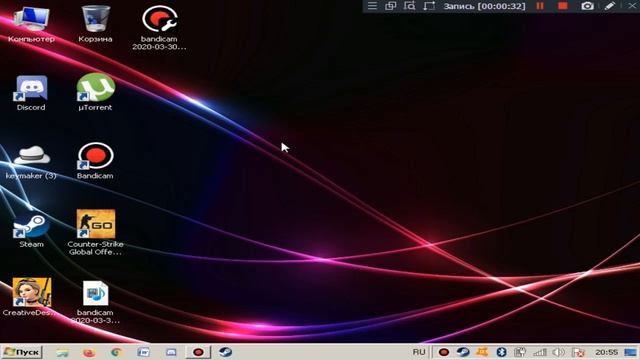Click the find-window magnifier icon in recording bar
Screen dimensions: 640x360
point(409,6)
